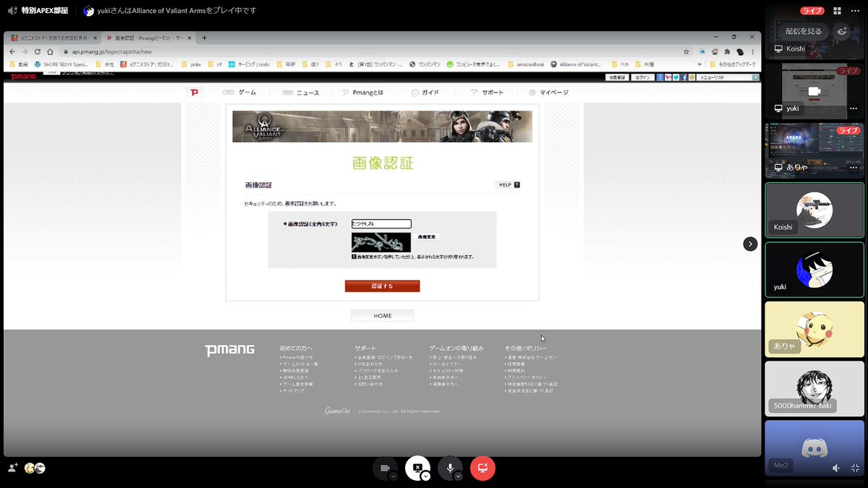
Task: Click ログイン button in Pmang header
Action: pyautogui.click(x=642, y=77)
